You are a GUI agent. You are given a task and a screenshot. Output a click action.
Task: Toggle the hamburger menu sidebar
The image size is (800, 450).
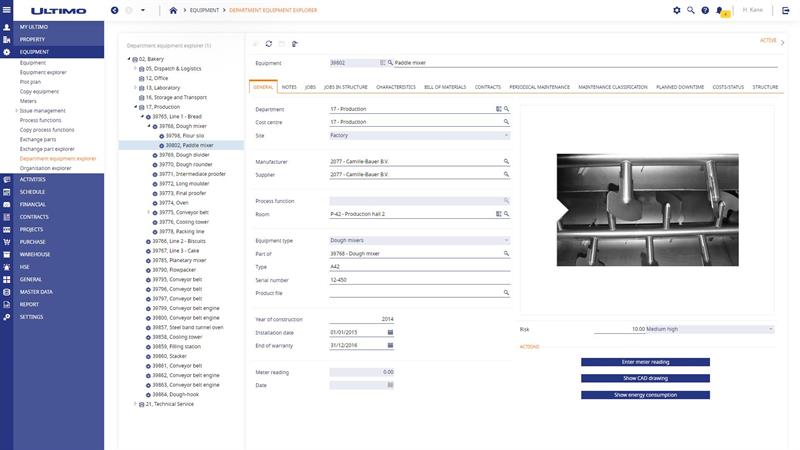pos(7,10)
